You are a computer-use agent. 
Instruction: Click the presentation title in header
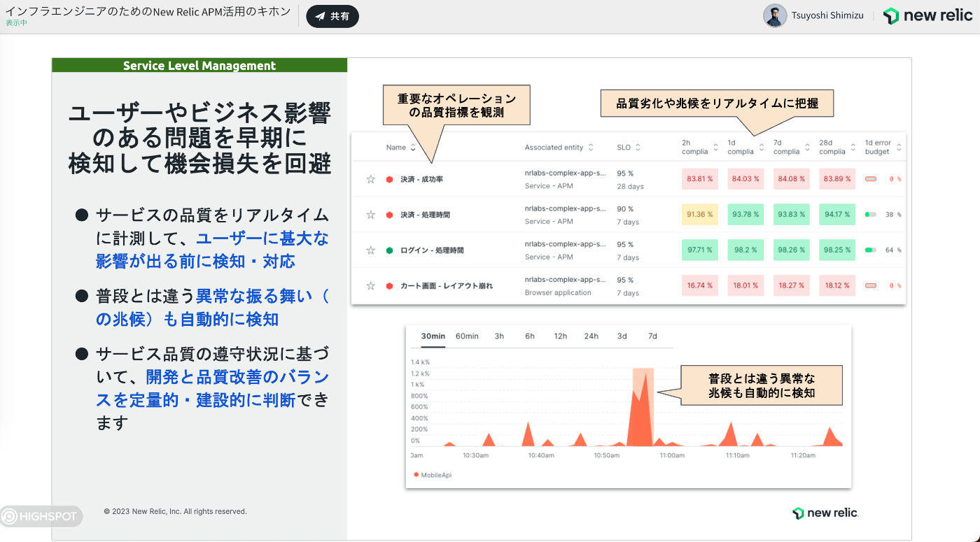pos(148,11)
